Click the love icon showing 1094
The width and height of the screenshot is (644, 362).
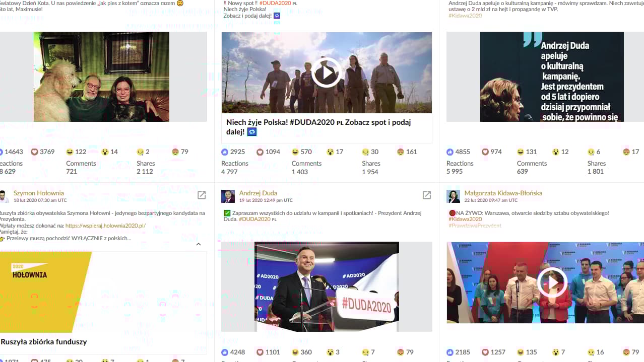(x=260, y=152)
